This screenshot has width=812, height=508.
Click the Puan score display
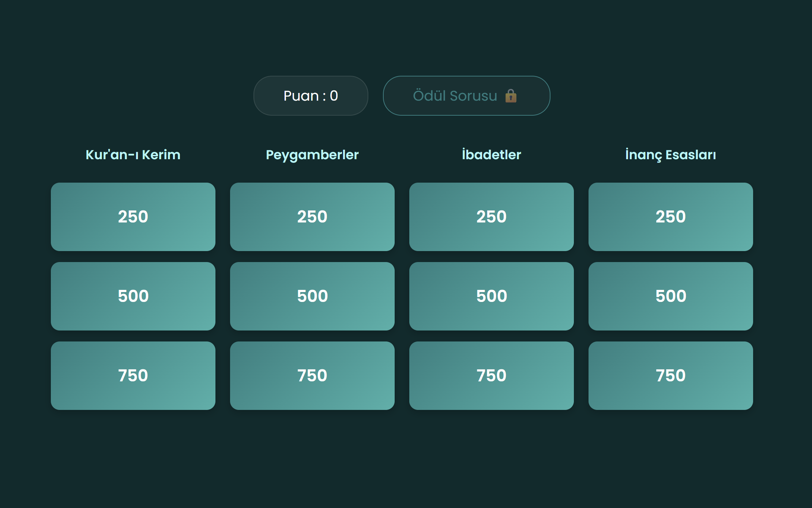pos(311,96)
